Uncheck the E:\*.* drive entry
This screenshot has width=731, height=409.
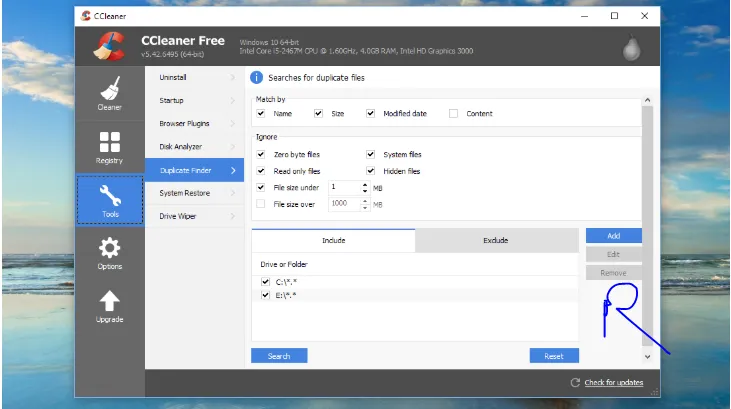(x=265, y=295)
